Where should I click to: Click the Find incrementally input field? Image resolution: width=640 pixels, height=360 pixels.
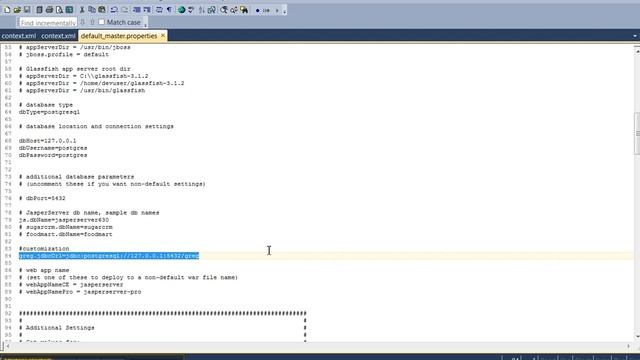[x=48, y=22]
